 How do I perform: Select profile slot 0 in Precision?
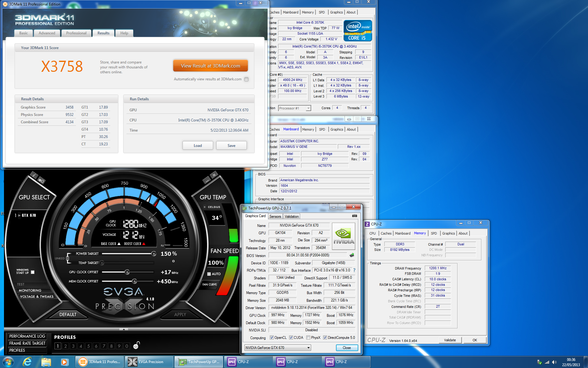126,346
